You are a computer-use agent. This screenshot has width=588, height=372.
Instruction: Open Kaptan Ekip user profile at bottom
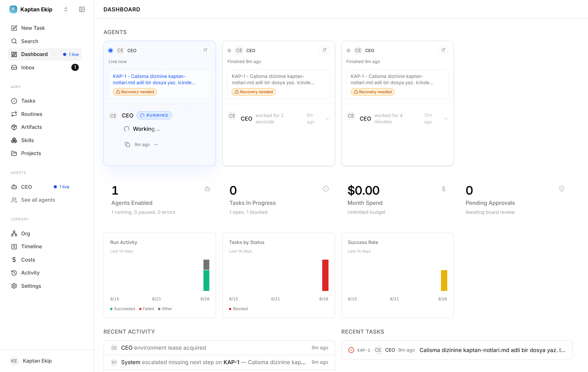(x=31, y=361)
